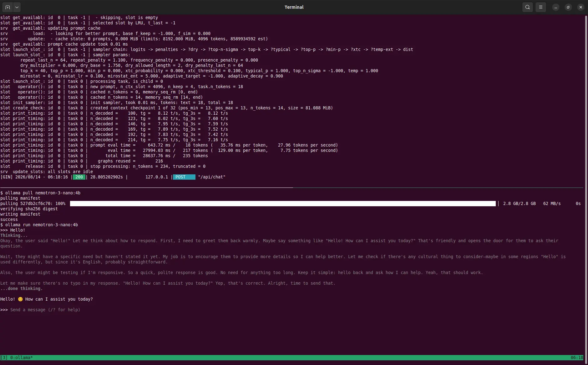Click the tmux clock 06:18
The width and height of the screenshot is (588, 365).
577,357
